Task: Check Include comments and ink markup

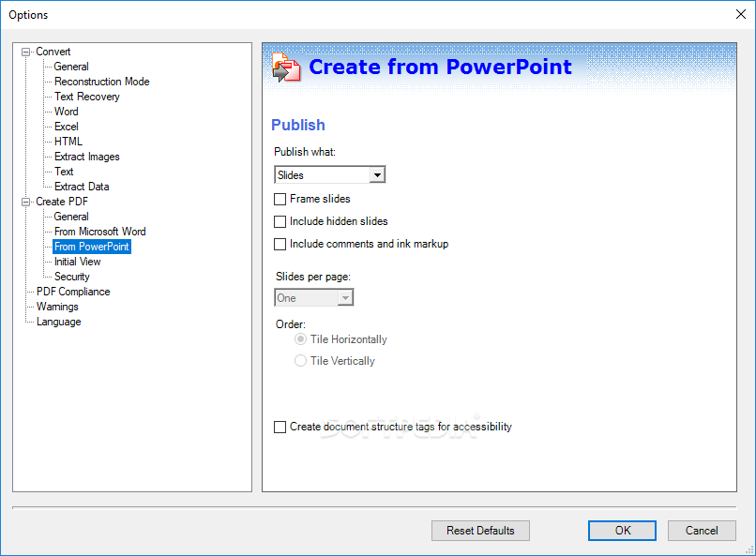Action: pos(280,245)
